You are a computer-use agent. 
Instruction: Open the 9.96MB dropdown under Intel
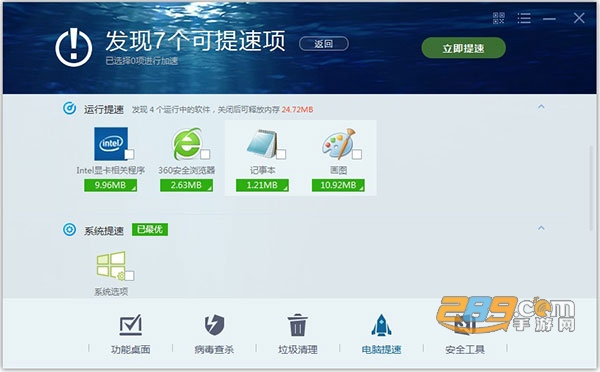tap(111, 185)
